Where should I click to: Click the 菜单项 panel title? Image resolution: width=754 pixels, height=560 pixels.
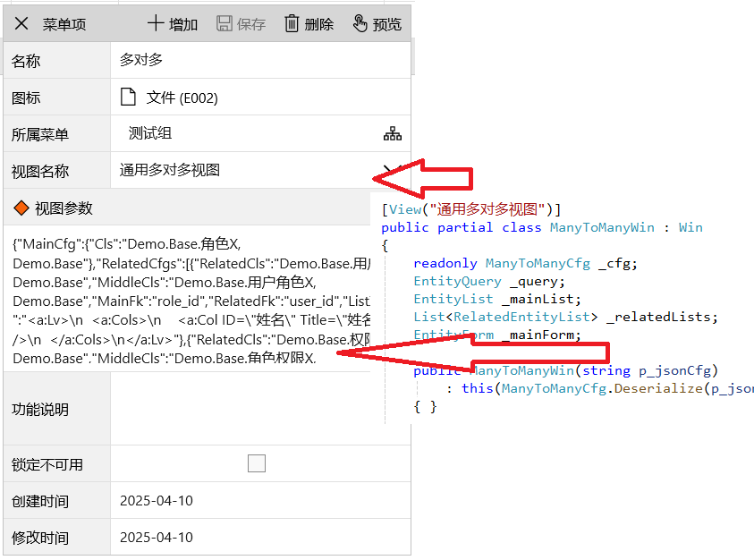tap(64, 24)
